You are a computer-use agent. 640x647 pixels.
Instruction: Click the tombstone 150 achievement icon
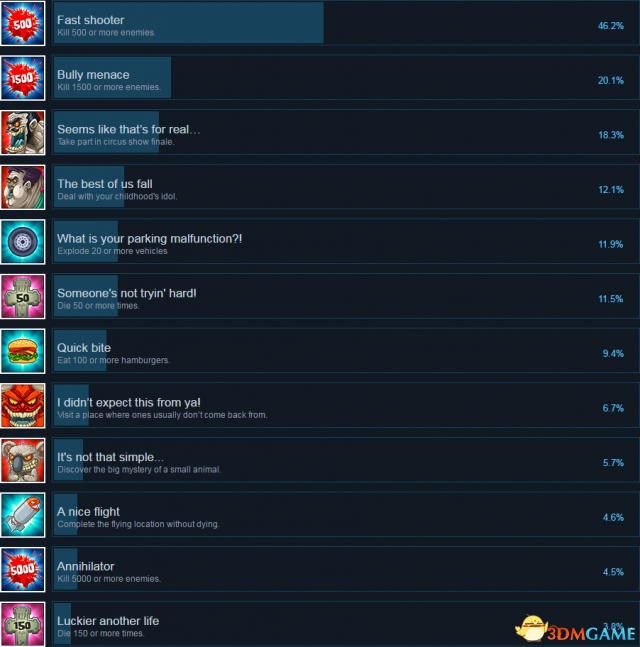pos(23,624)
